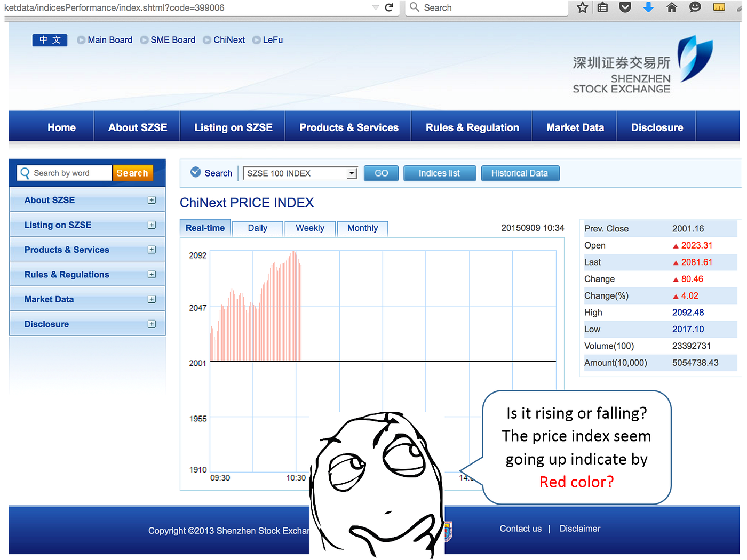The height and width of the screenshot is (560, 747).
Task: Click the sidebar search magnifier icon
Action: pyautogui.click(x=25, y=173)
